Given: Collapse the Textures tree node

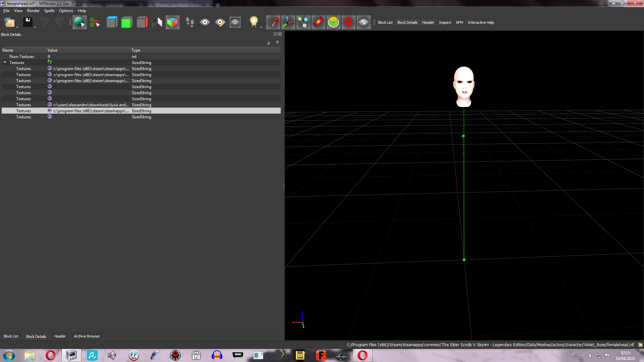Looking at the screenshot, I should pos(5,62).
